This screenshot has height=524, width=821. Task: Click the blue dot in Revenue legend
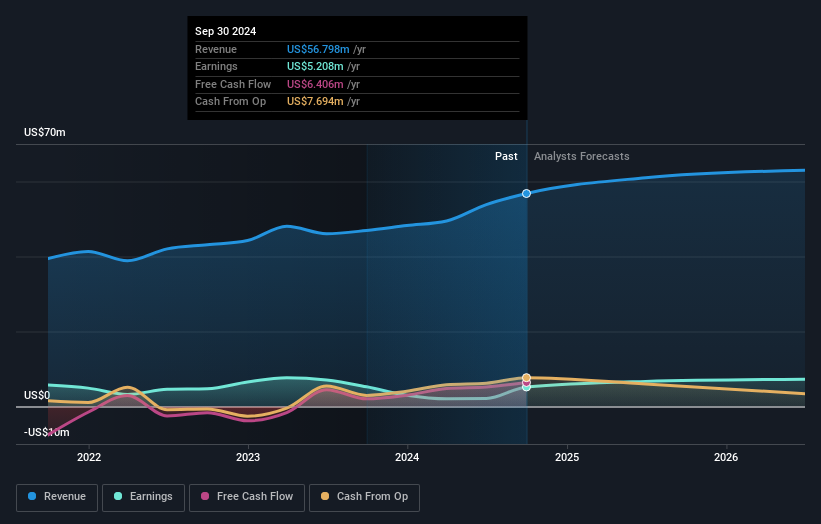tap(32, 496)
